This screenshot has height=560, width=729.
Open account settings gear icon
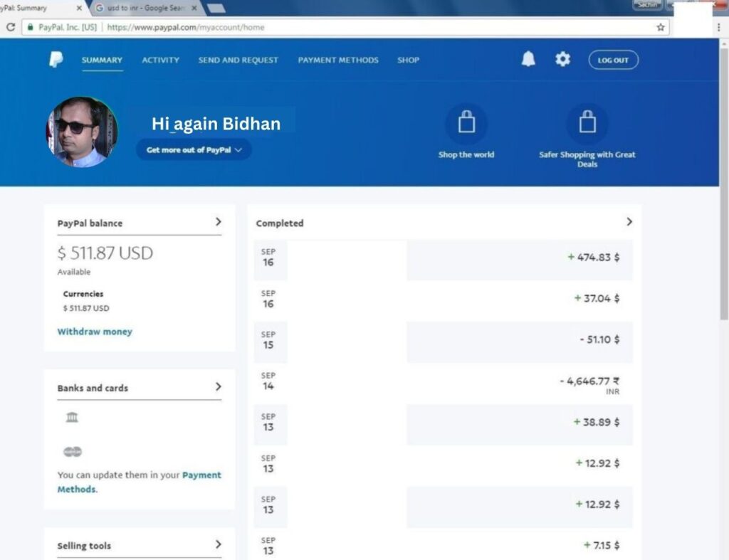[x=562, y=60]
